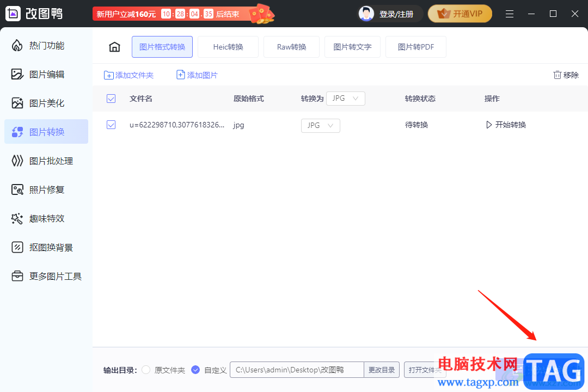Toggle the select-all checkbox in header
The width and height of the screenshot is (588, 392).
(111, 99)
